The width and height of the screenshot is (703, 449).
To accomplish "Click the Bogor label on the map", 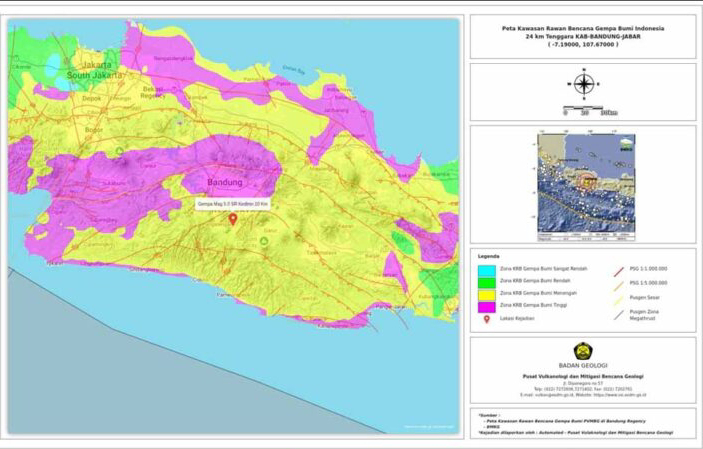I will point(94,130).
